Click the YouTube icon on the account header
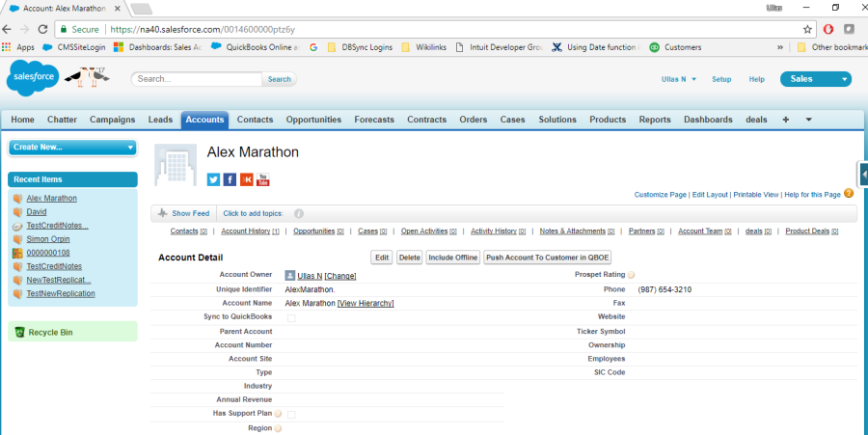868x435 pixels. point(262,179)
